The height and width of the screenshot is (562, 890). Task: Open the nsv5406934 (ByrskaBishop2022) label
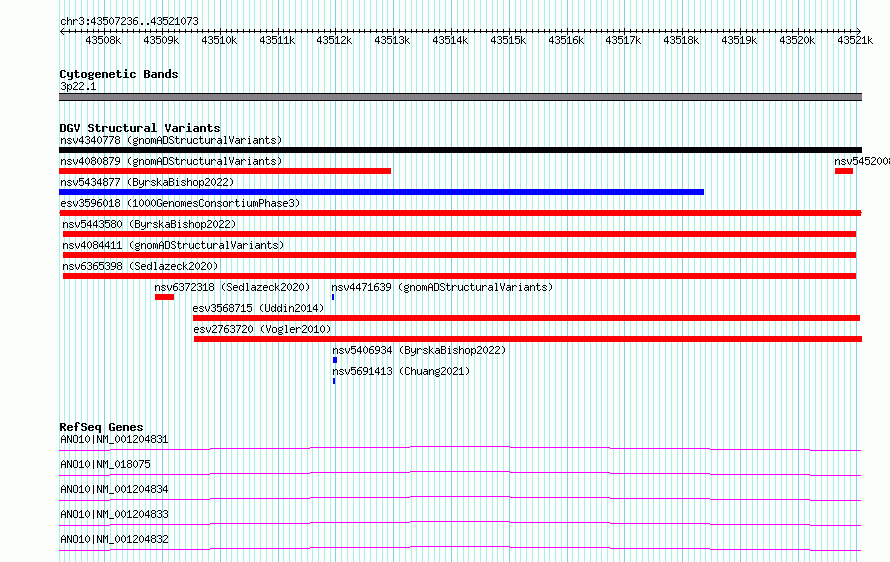point(419,350)
